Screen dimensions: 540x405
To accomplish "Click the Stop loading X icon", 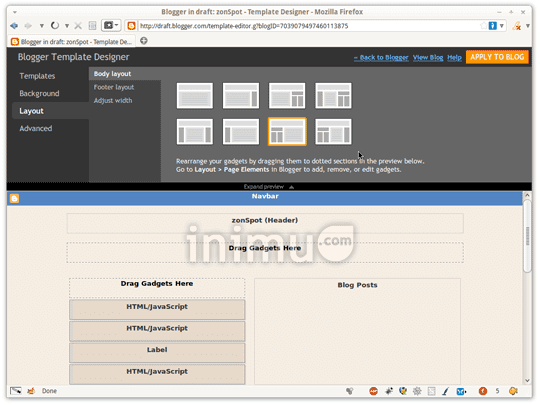I will (78, 25).
